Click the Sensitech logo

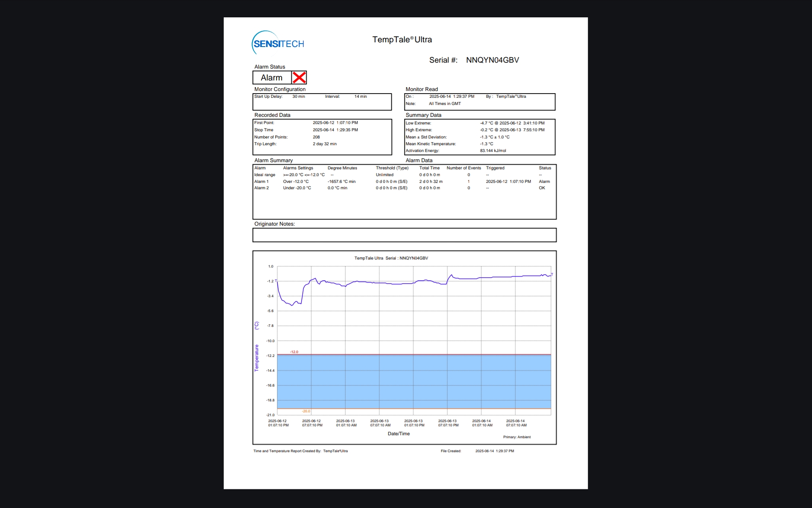point(278,43)
